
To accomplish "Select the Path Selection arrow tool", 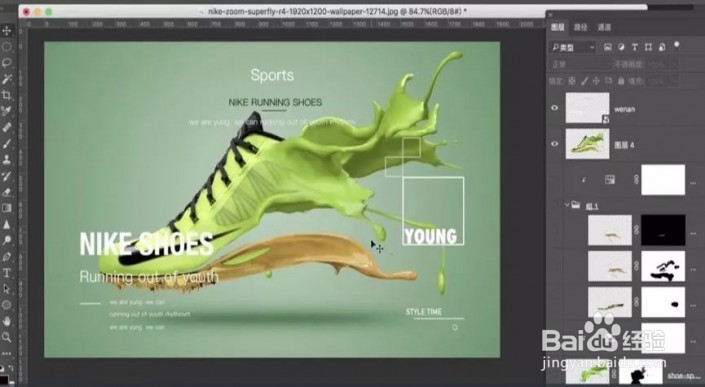I will click(x=7, y=289).
